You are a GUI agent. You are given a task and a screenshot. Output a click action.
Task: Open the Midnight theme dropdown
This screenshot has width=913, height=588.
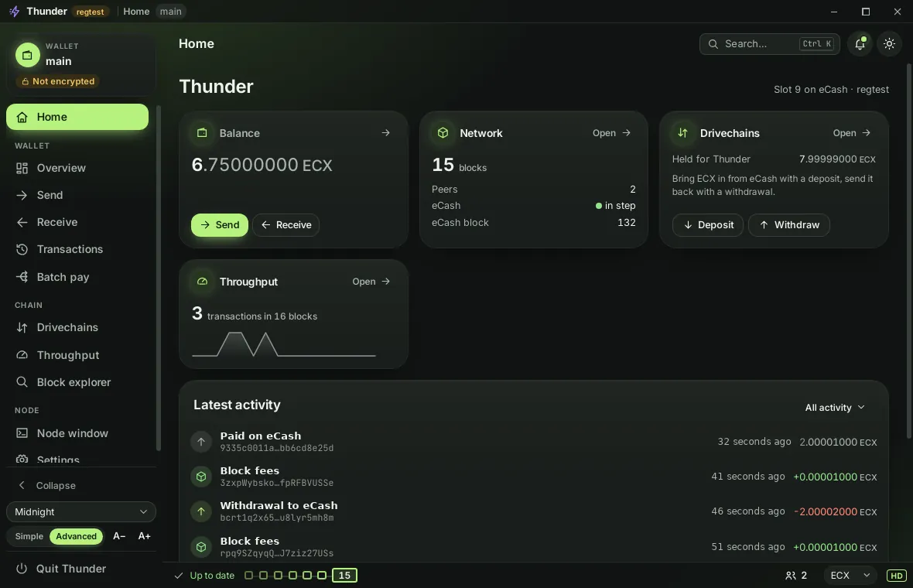81,511
